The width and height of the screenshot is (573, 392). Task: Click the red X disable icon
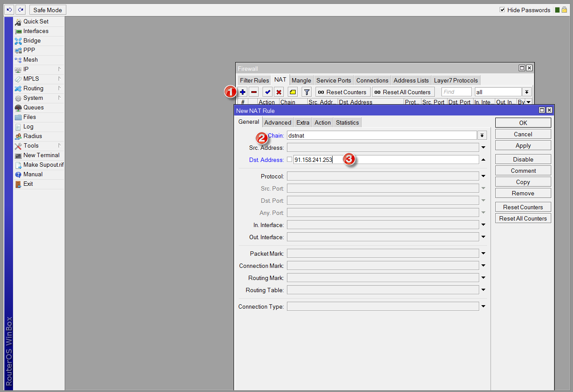click(x=279, y=92)
